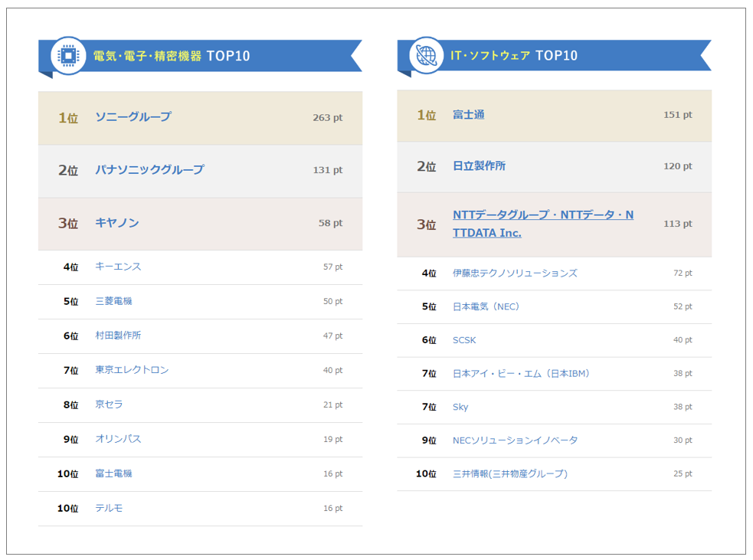This screenshot has height=560, width=753.
Task: Click the キーエンス company link
Action: [x=118, y=267]
